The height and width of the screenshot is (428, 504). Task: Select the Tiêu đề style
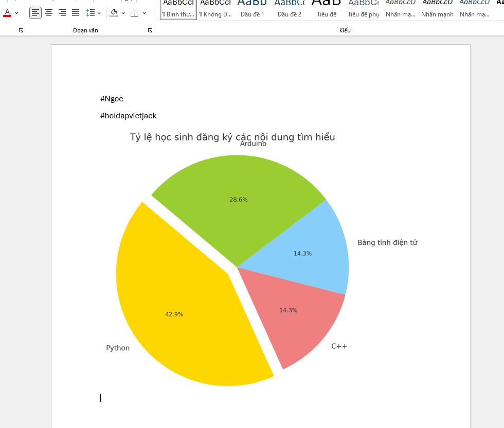coord(326,9)
